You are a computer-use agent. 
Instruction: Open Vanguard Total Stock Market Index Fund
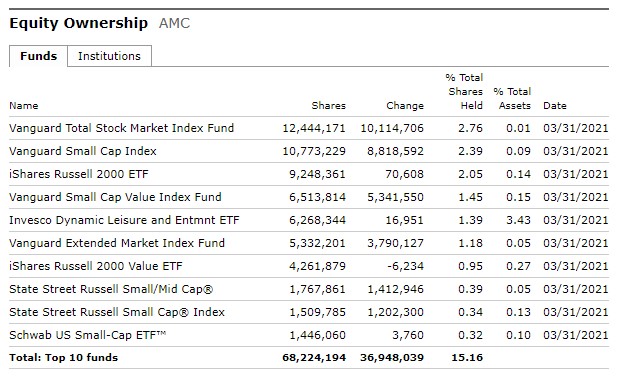tap(121, 128)
